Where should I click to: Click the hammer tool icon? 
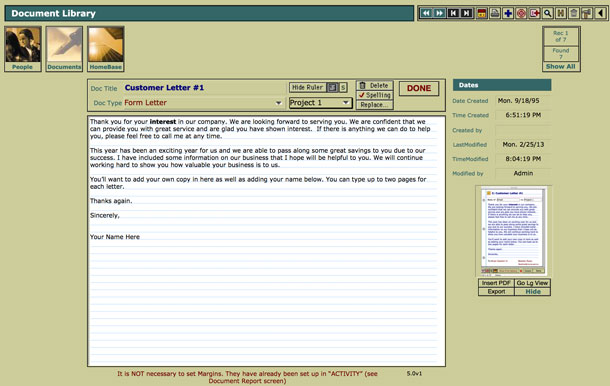point(587,14)
